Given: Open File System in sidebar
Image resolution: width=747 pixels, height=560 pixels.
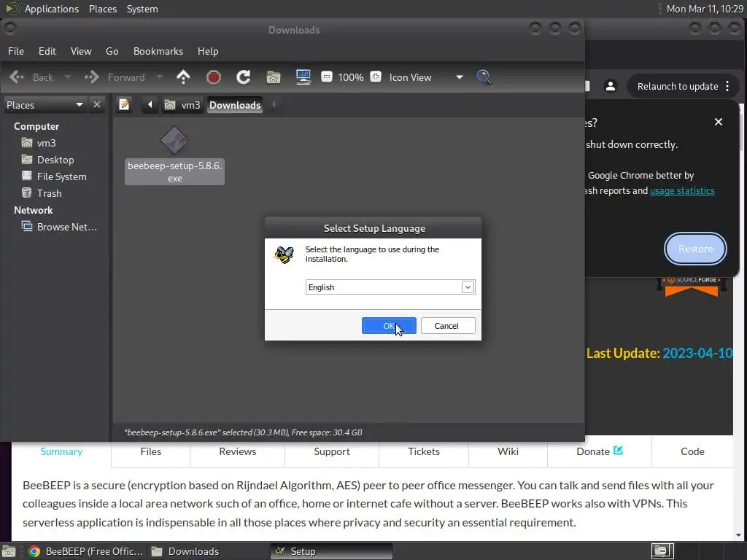Looking at the screenshot, I should (x=61, y=176).
